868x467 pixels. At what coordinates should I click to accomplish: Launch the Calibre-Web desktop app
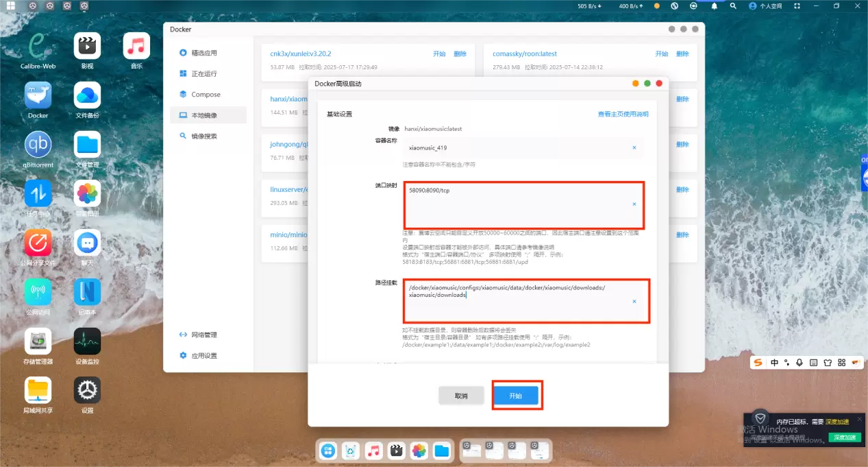point(38,46)
